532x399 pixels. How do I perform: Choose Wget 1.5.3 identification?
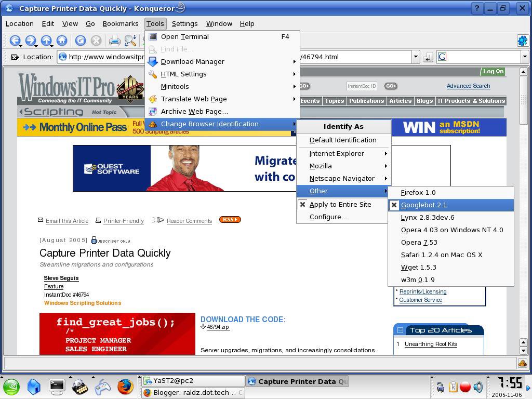click(x=451, y=268)
